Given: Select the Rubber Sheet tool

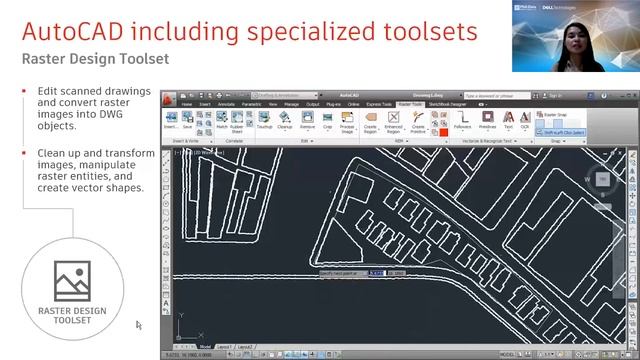Looking at the screenshot, I should point(237,122).
